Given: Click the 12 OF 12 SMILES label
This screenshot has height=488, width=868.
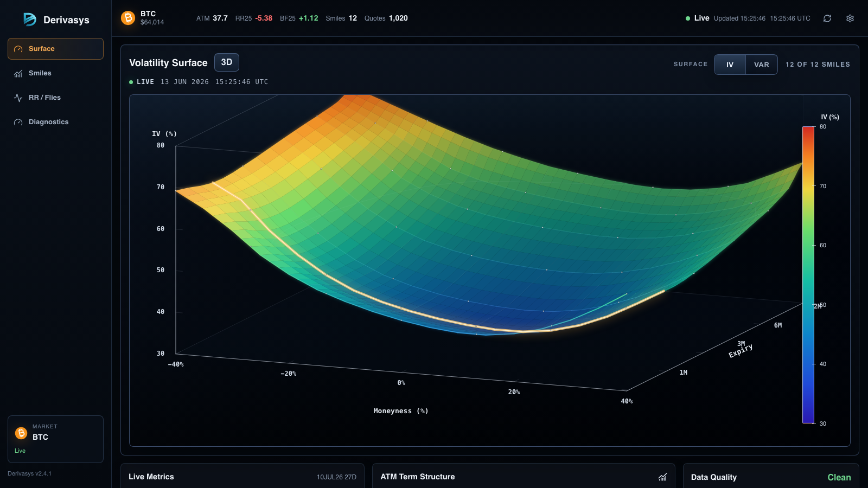Looking at the screenshot, I should tap(818, 65).
